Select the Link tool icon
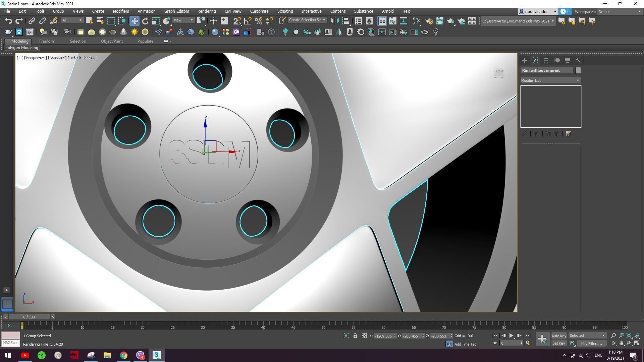The image size is (644, 362). tap(32, 21)
